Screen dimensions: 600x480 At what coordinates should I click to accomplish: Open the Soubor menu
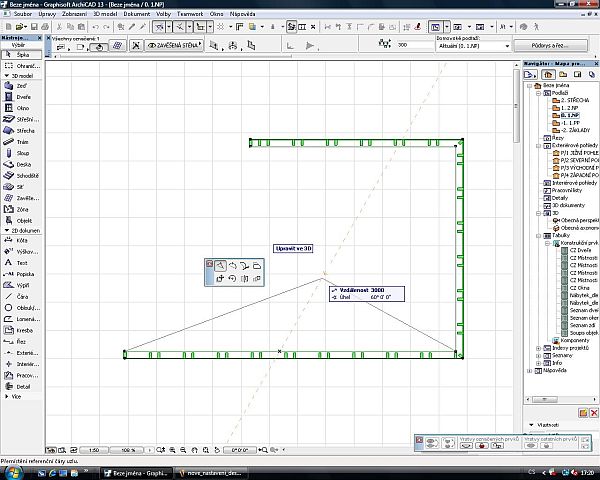[23, 14]
